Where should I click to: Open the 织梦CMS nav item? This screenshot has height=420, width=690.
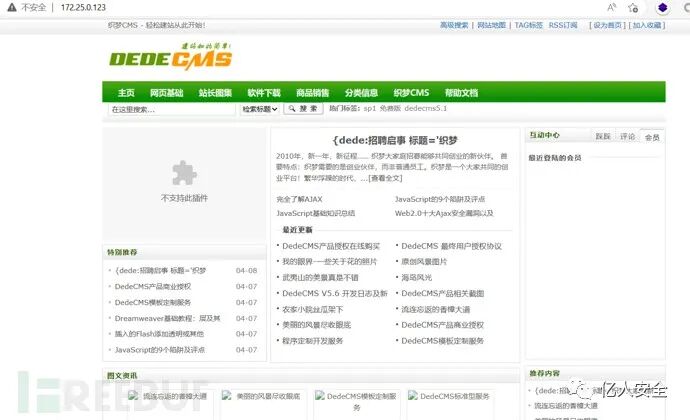[411, 93]
